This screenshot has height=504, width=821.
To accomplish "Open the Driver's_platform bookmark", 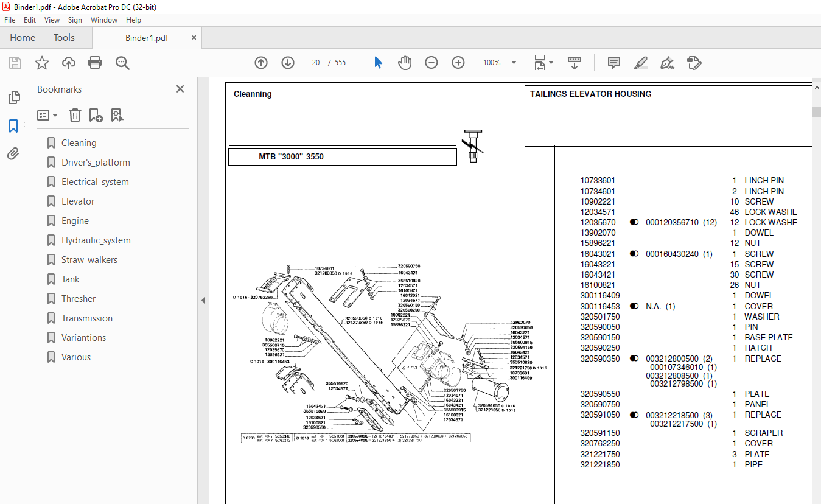I will pyautogui.click(x=96, y=163).
